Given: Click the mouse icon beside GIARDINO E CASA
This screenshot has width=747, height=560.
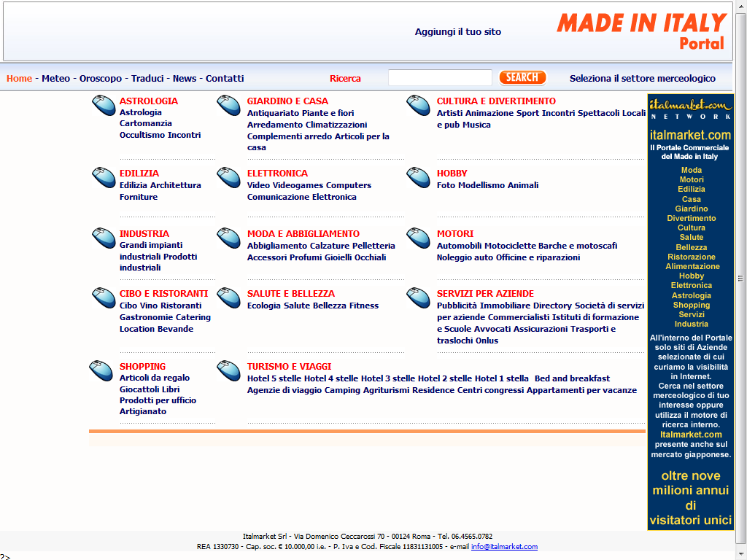Looking at the screenshot, I should point(228,105).
